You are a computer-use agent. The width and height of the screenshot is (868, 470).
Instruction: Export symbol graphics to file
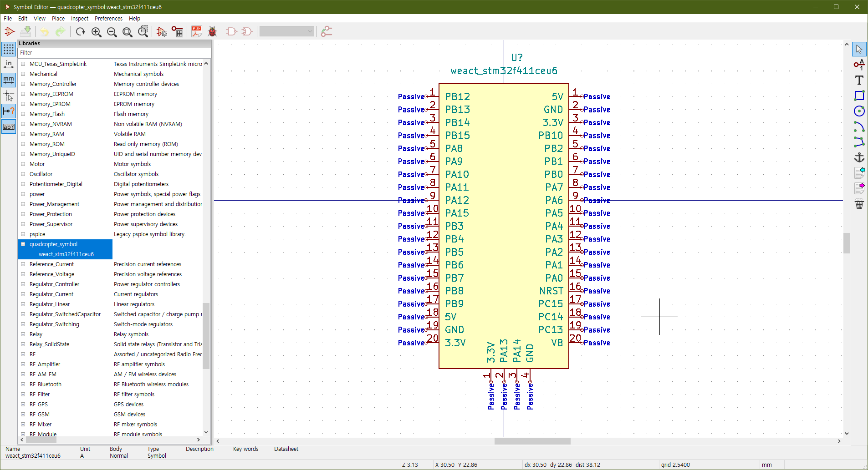pyautogui.click(x=859, y=188)
